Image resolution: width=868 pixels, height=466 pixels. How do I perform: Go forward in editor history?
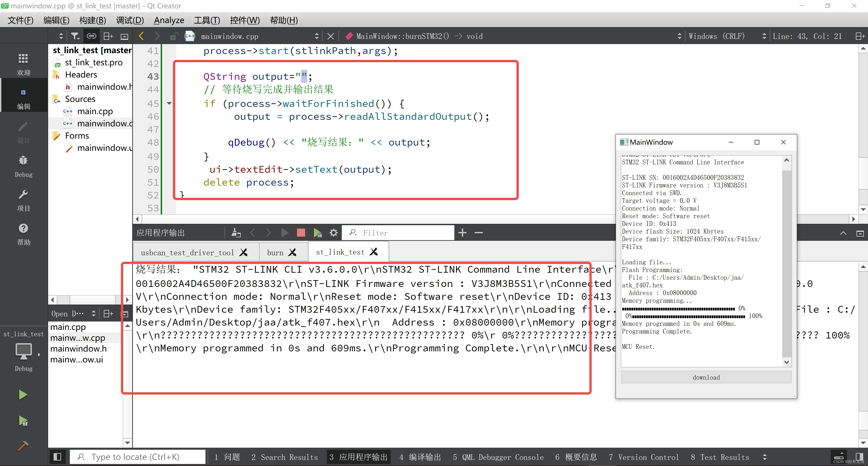click(157, 36)
